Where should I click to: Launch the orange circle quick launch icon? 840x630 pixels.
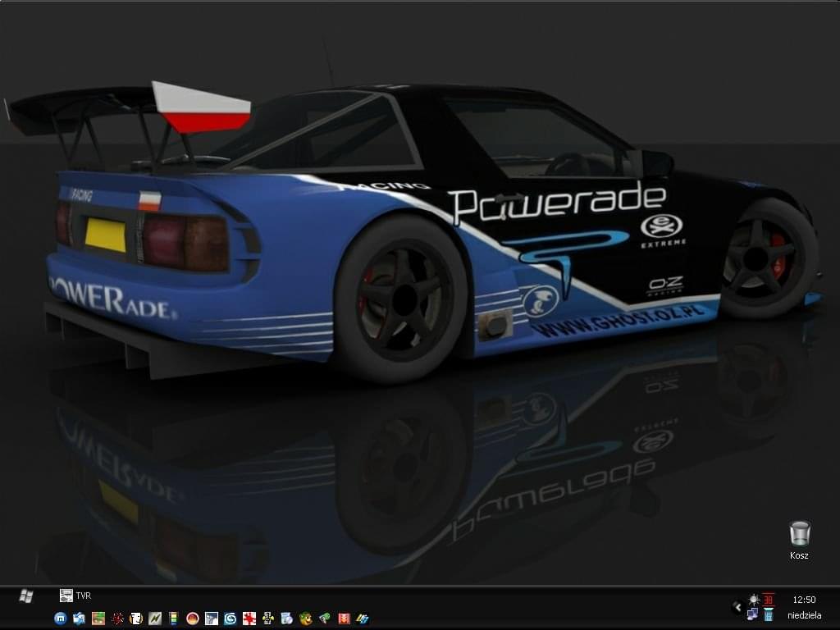pos(192,619)
